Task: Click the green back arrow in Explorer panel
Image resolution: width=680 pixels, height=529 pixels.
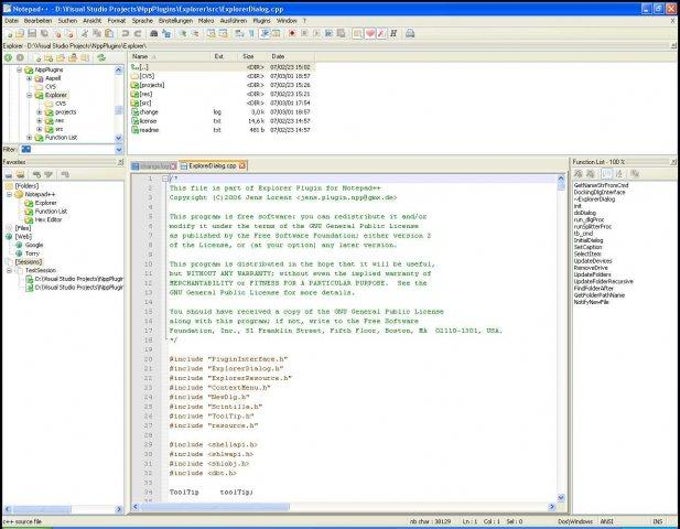Action: [x=7, y=57]
